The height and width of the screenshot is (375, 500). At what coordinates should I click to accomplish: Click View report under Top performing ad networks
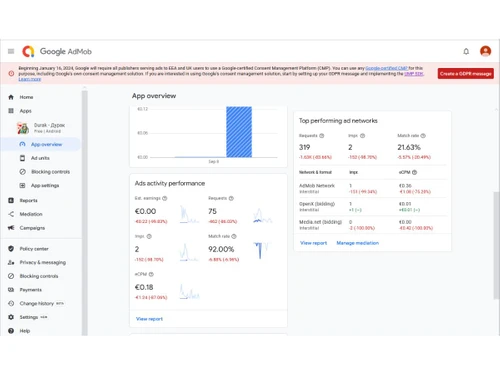click(313, 243)
